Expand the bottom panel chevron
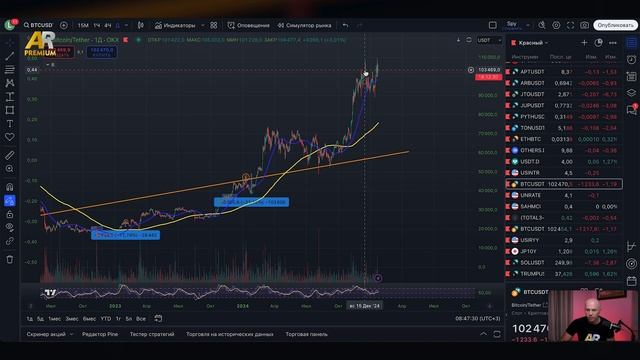Image resolution: width=640 pixels, height=360 pixels. [483, 334]
